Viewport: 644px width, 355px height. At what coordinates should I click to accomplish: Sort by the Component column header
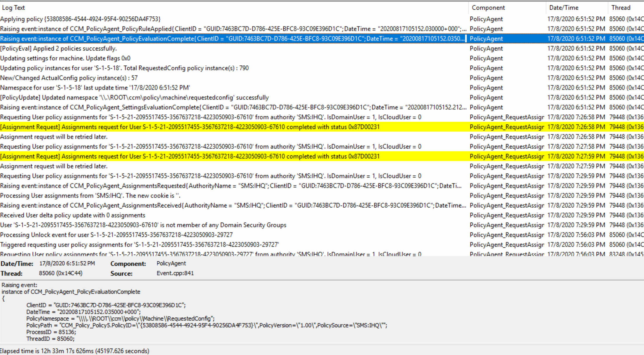[x=488, y=8]
